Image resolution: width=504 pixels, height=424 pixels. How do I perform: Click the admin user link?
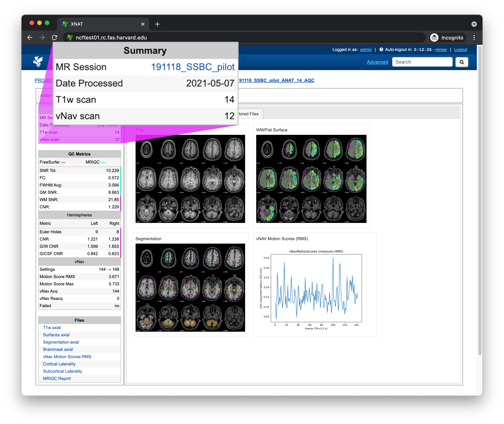coord(366,50)
